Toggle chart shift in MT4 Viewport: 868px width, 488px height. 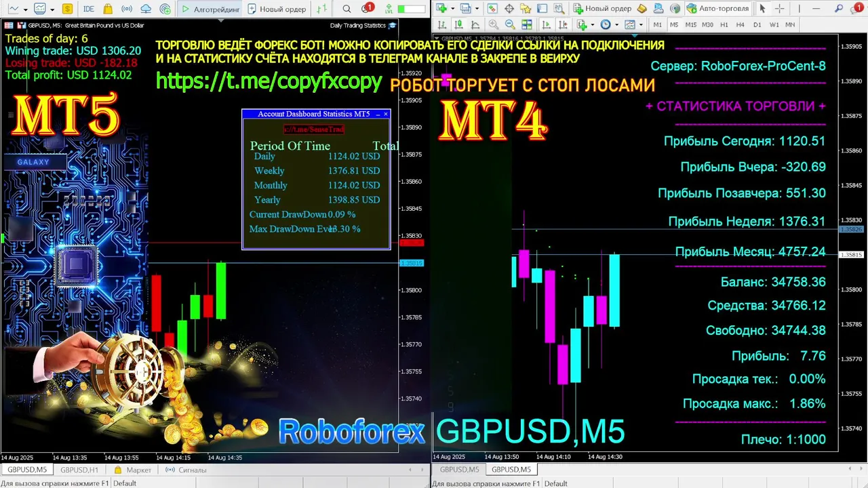tap(563, 24)
